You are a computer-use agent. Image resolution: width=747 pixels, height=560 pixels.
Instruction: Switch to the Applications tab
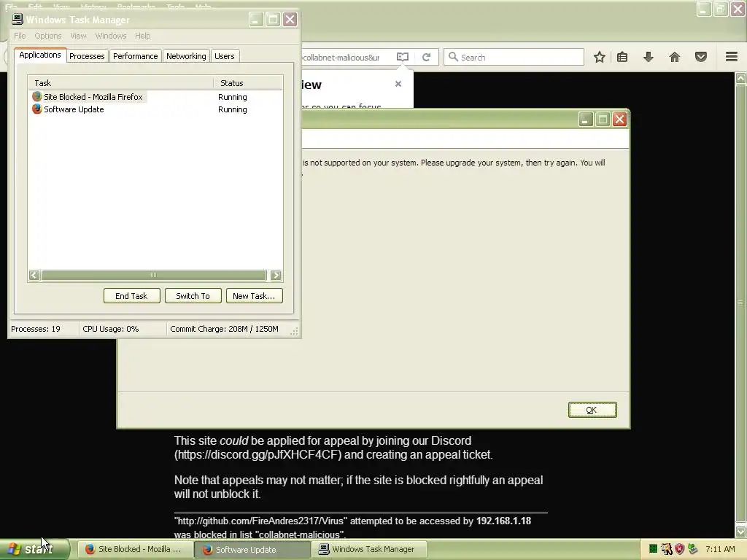click(40, 55)
